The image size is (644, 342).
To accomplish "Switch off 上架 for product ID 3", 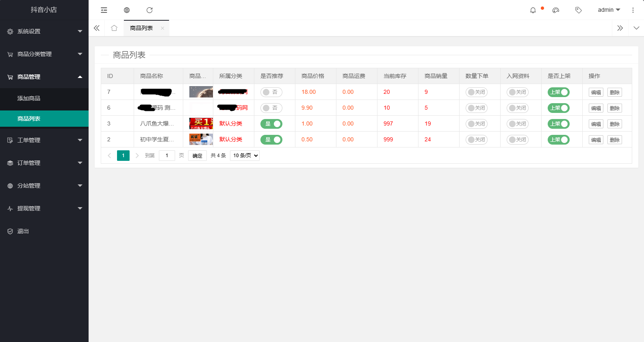I will pos(559,124).
